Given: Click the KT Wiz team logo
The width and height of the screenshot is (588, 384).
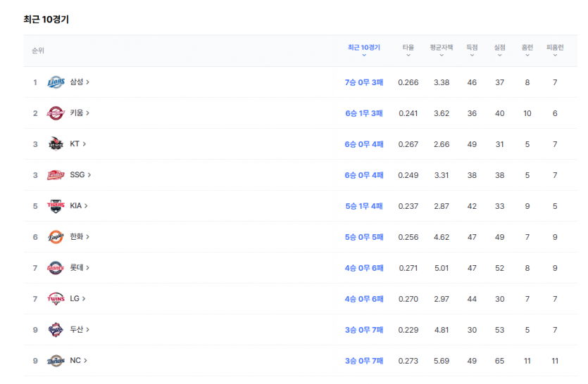Looking at the screenshot, I should pos(56,144).
